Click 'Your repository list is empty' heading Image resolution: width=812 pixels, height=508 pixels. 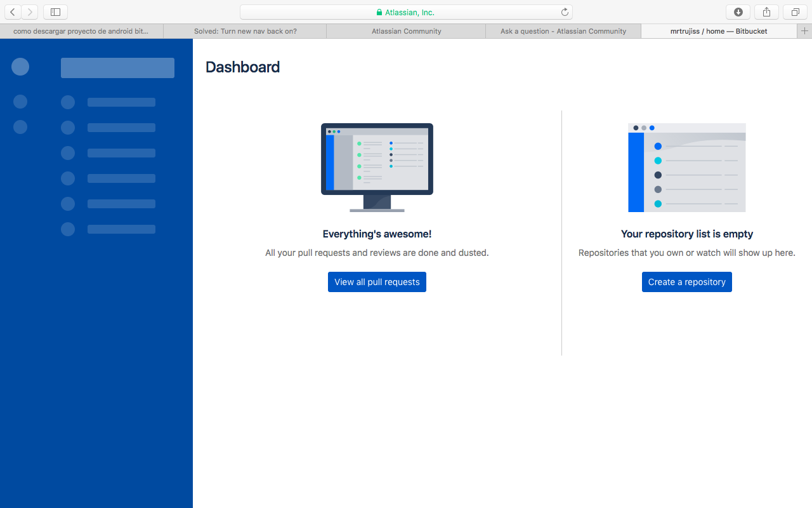(687, 234)
